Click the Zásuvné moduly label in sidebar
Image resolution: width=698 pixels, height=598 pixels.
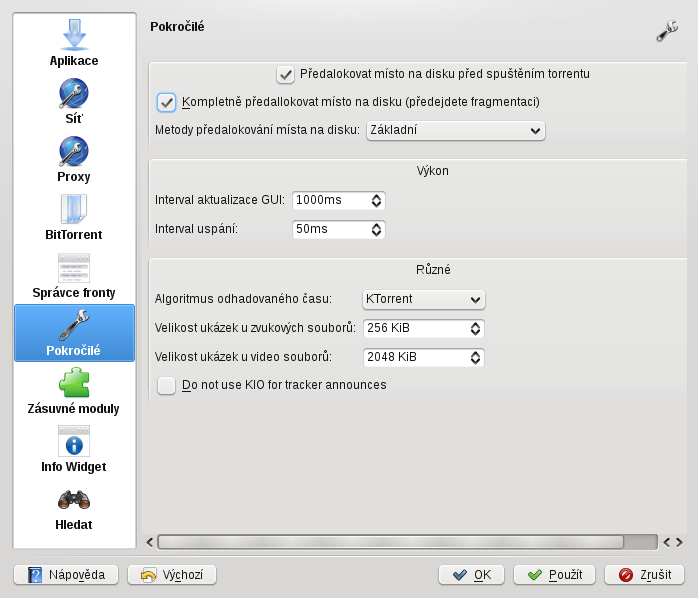pyautogui.click(x=74, y=409)
